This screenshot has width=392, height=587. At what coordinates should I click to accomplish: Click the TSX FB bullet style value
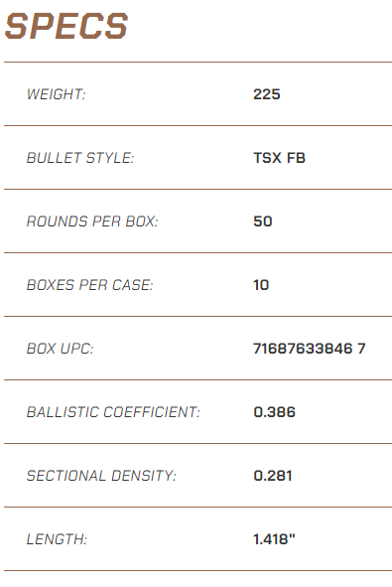(280, 158)
